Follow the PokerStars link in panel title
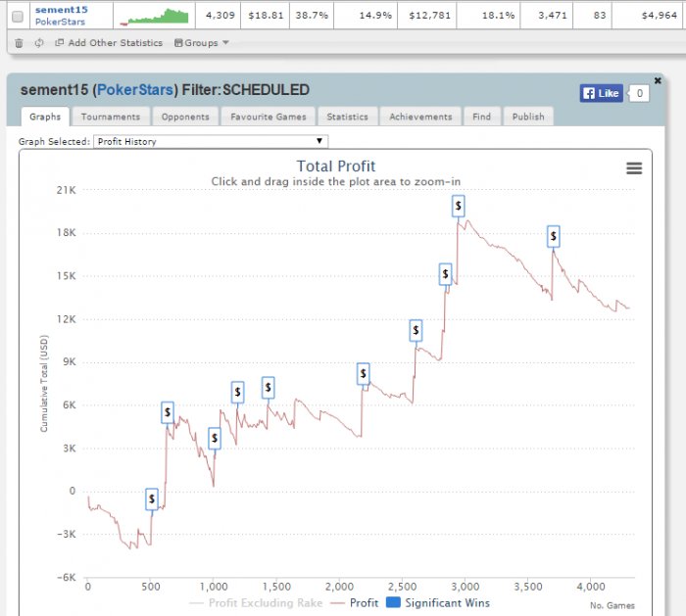Image resolution: width=686 pixels, height=616 pixels. coord(135,90)
